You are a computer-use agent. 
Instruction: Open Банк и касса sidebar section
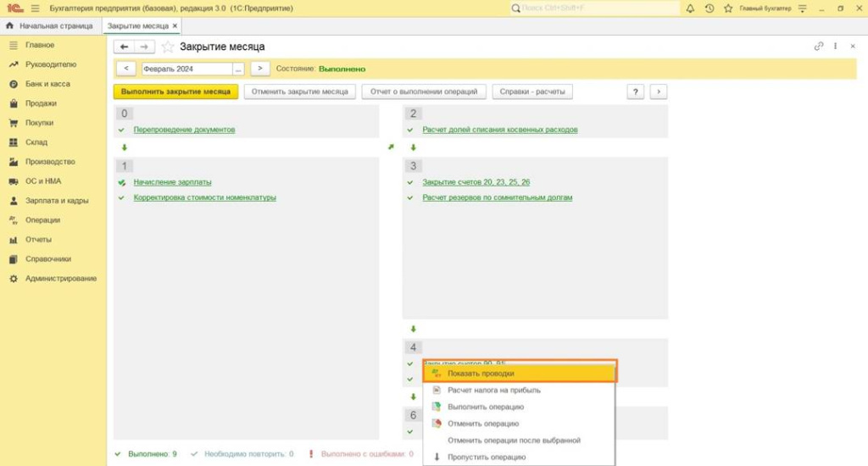[47, 84]
